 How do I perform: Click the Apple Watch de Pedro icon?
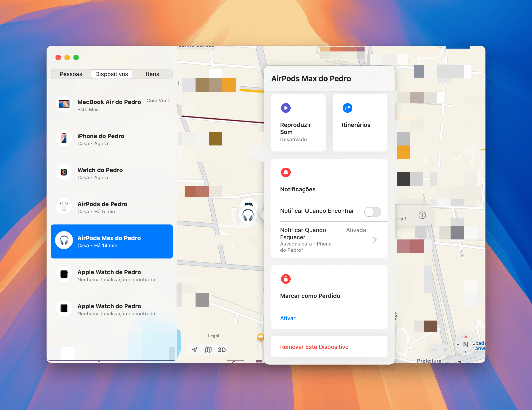coord(64,274)
